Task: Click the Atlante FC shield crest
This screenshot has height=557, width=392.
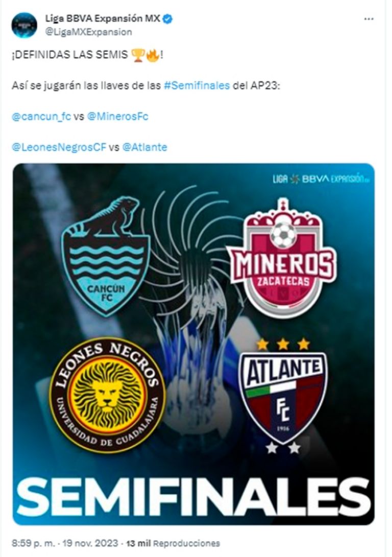Action: 283,397
